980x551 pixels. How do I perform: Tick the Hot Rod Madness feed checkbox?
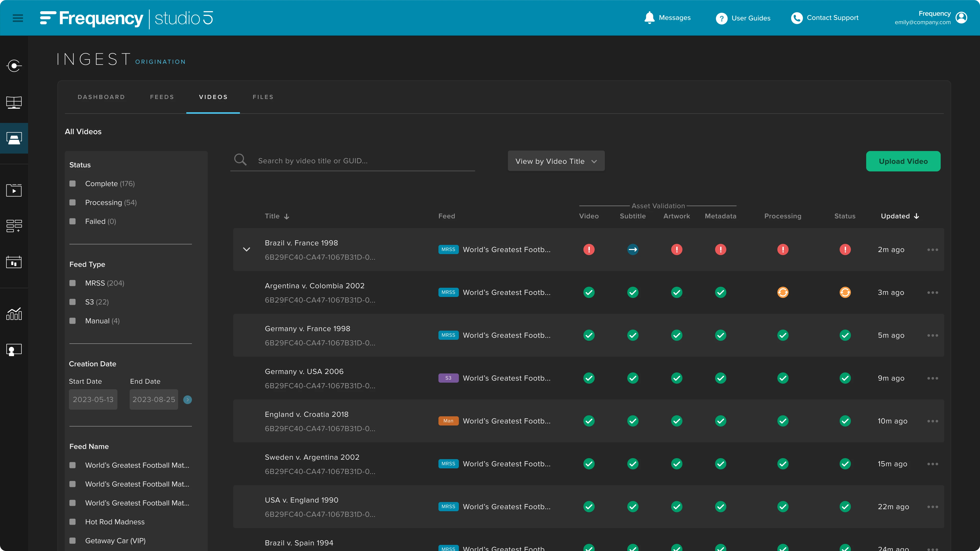coord(73,522)
